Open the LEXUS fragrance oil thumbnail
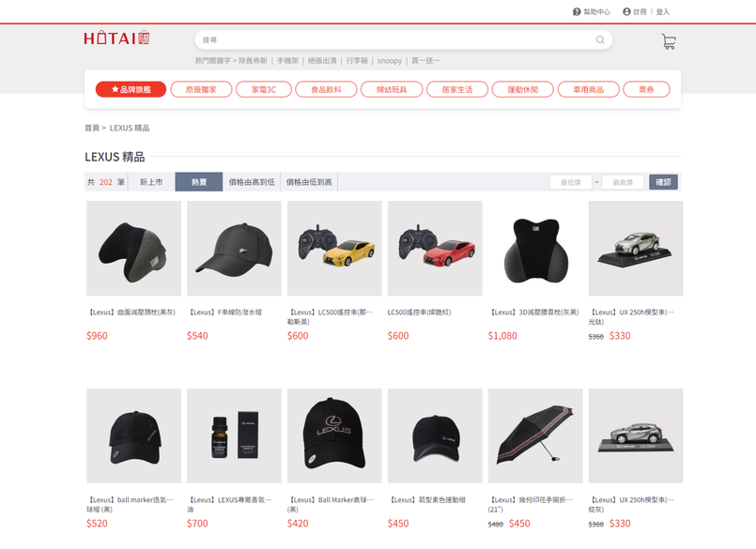This screenshot has width=756, height=549. point(235,435)
